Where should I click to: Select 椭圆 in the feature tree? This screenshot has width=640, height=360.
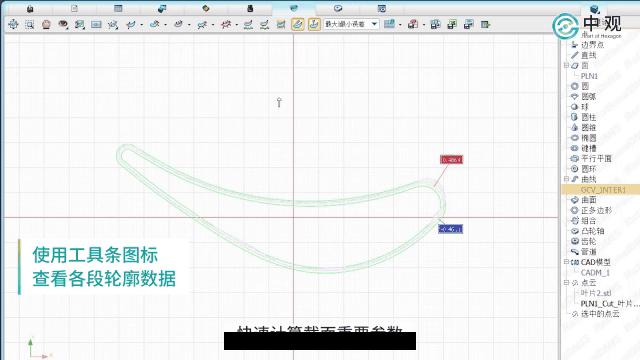click(x=589, y=138)
